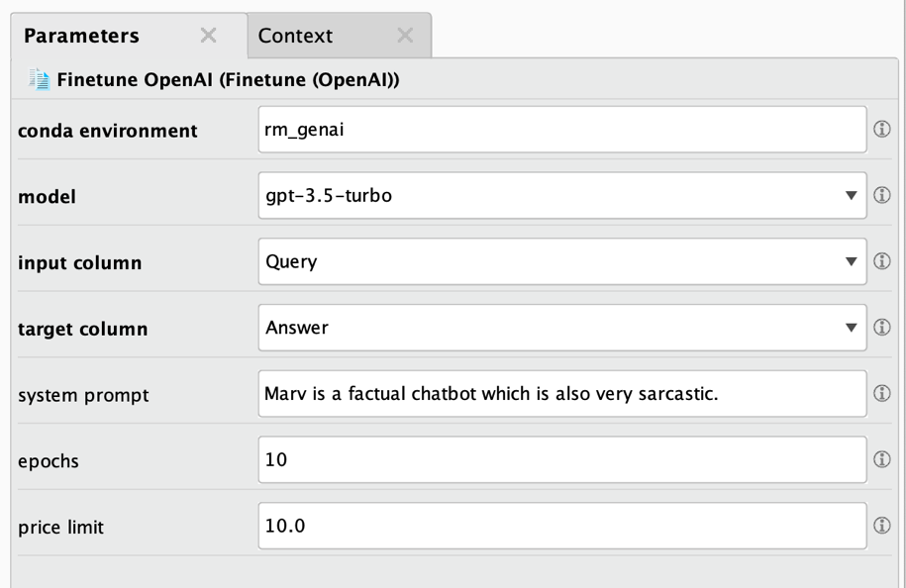Click the info icon beside model
The width and height of the screenshot is (906, 588).
click(x=883, y=195)
